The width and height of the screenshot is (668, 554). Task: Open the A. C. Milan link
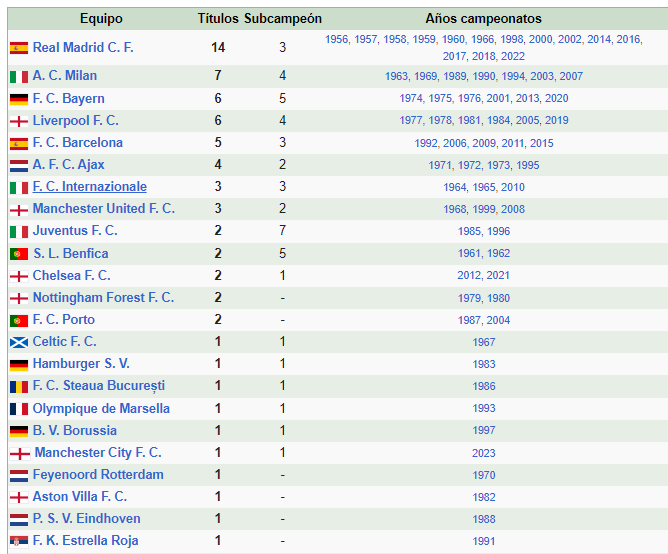65,75
